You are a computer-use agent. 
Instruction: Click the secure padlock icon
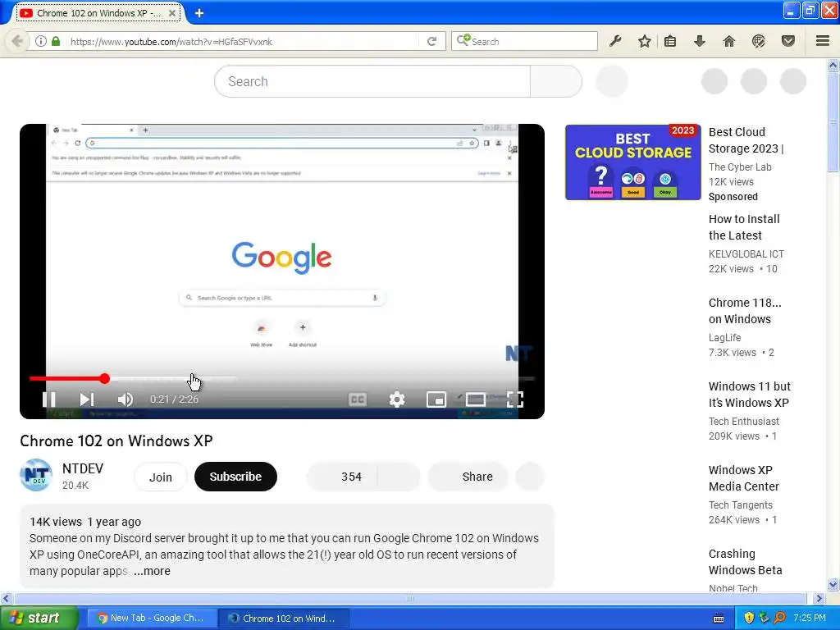(56, 41)
